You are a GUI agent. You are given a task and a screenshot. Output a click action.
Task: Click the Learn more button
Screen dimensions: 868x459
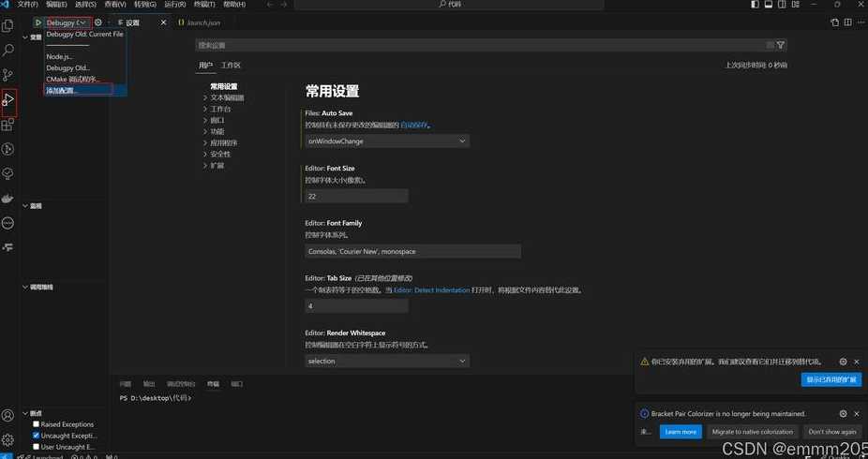[x=681, y=432]
